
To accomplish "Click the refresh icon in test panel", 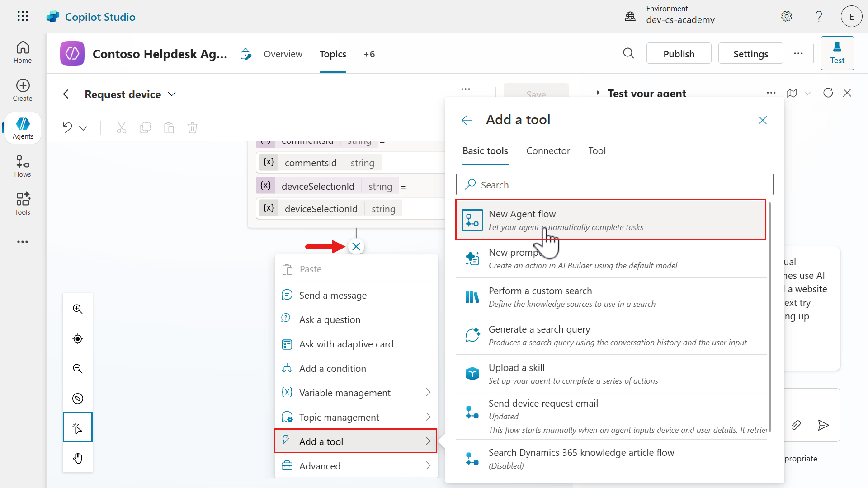I will pos(828,93).
